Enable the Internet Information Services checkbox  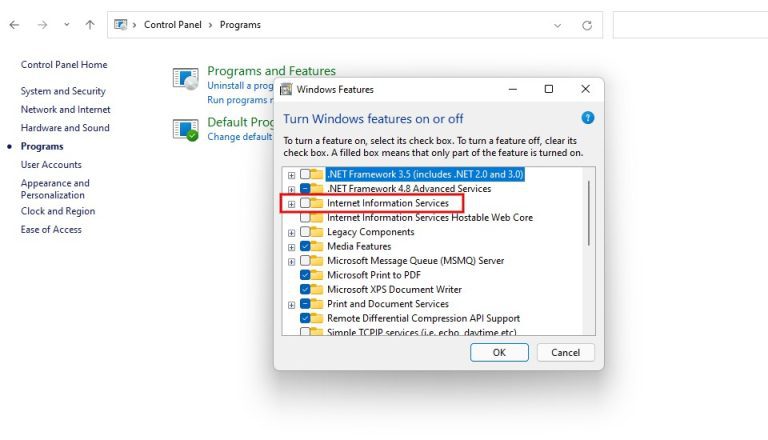[305, 203]
